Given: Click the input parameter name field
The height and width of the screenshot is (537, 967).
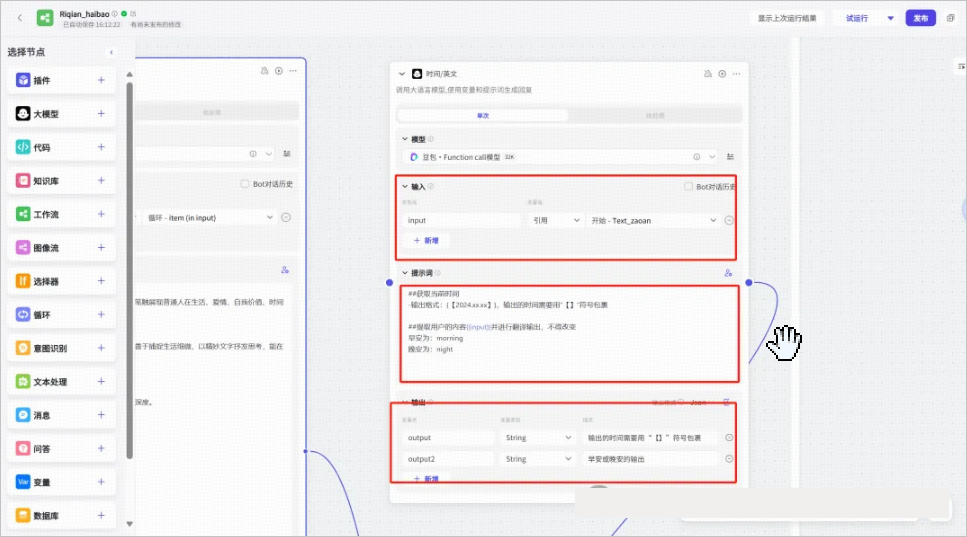Looking at the screenshot, I should tap(461, 220).
